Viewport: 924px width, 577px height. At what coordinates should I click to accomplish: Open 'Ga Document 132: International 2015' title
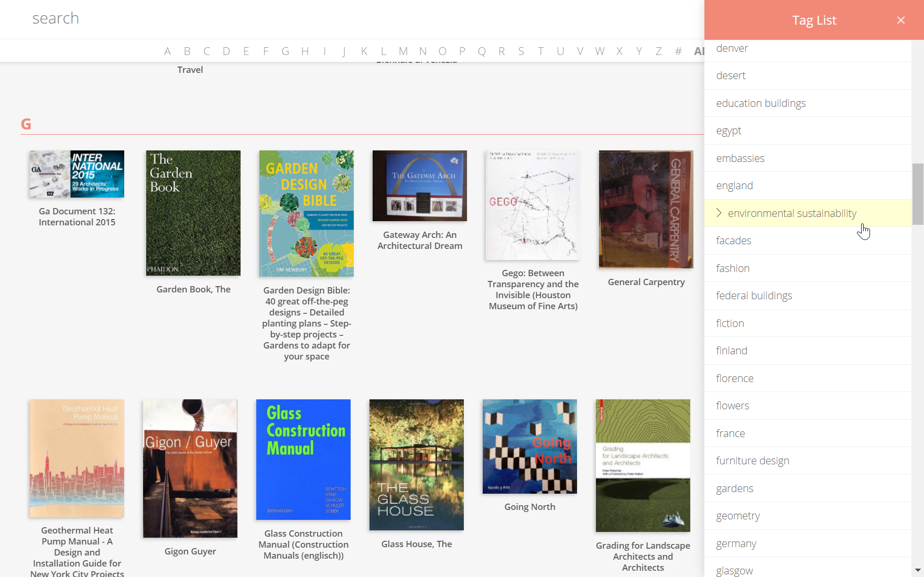coord(77,216)
